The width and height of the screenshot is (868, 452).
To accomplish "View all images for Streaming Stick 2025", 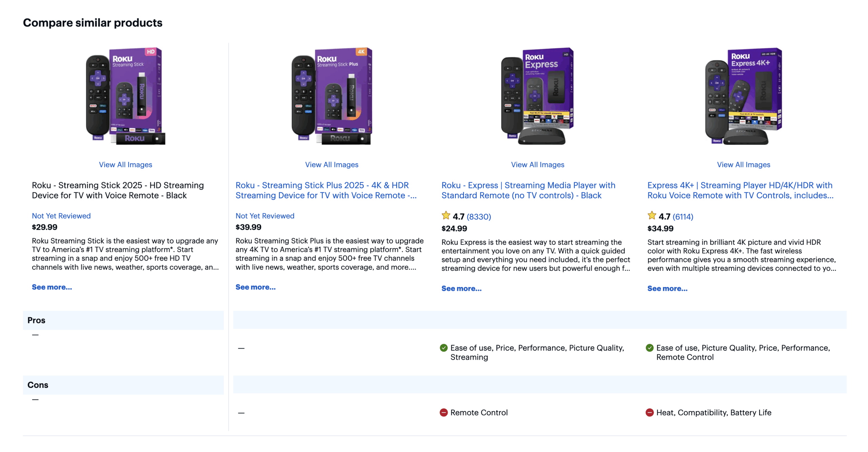I will pos(125,165).
